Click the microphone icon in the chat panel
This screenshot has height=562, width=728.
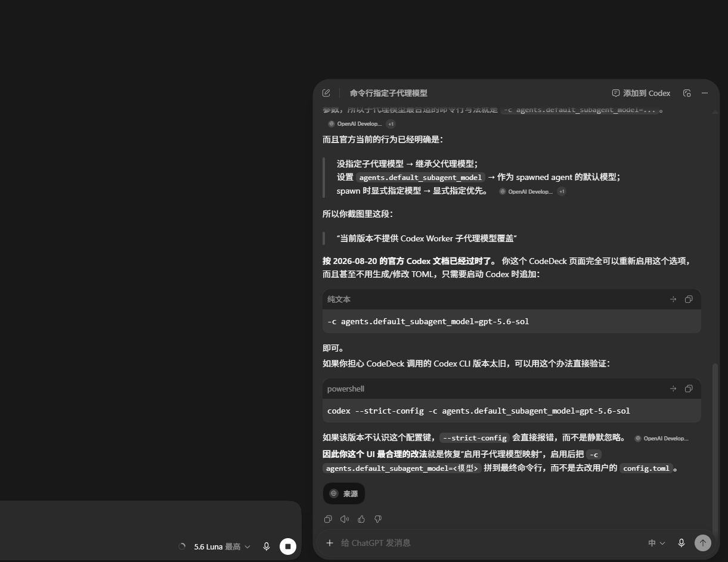[681, 543]
